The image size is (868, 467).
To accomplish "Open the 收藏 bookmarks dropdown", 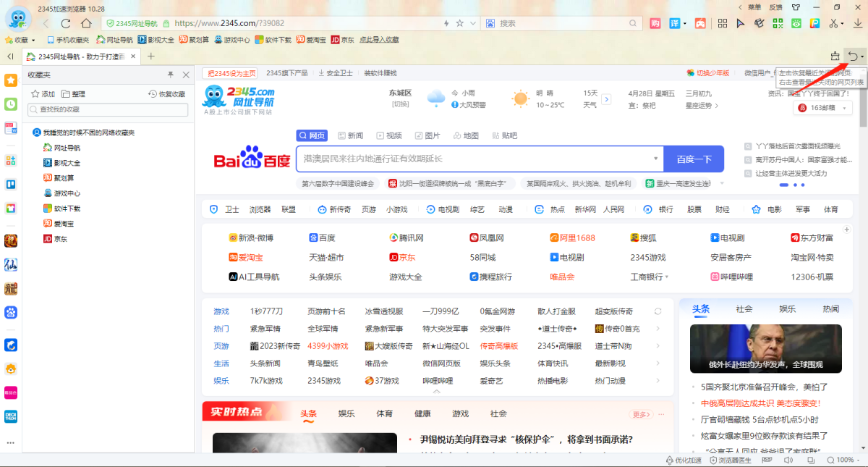I will [x=20, y=40].
